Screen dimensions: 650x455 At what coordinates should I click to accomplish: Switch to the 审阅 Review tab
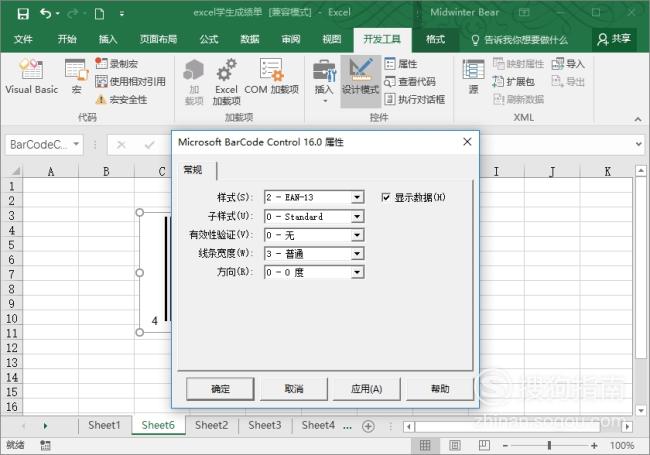[x=291, y=39]
